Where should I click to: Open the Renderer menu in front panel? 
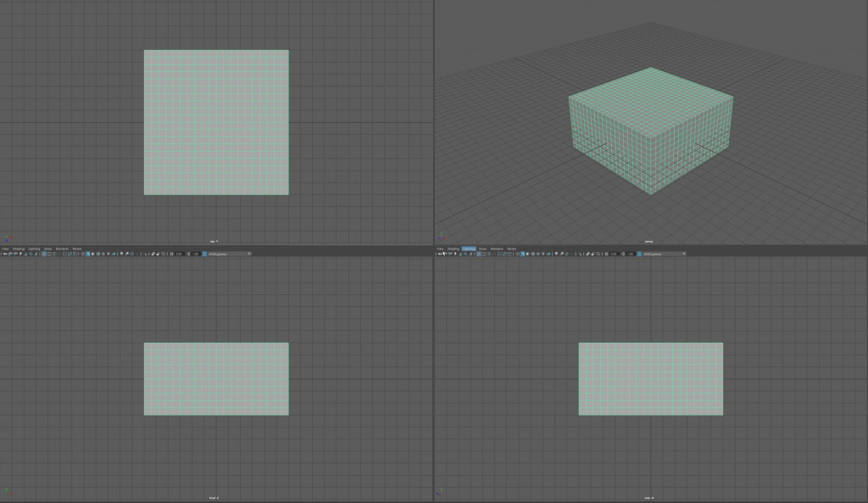62,249
